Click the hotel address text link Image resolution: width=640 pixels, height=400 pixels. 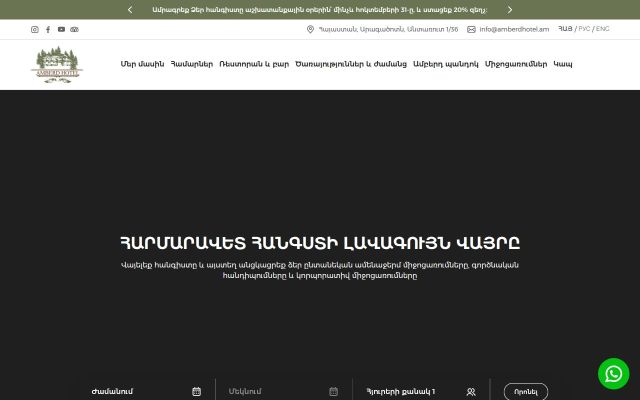(x=388, y=29)
